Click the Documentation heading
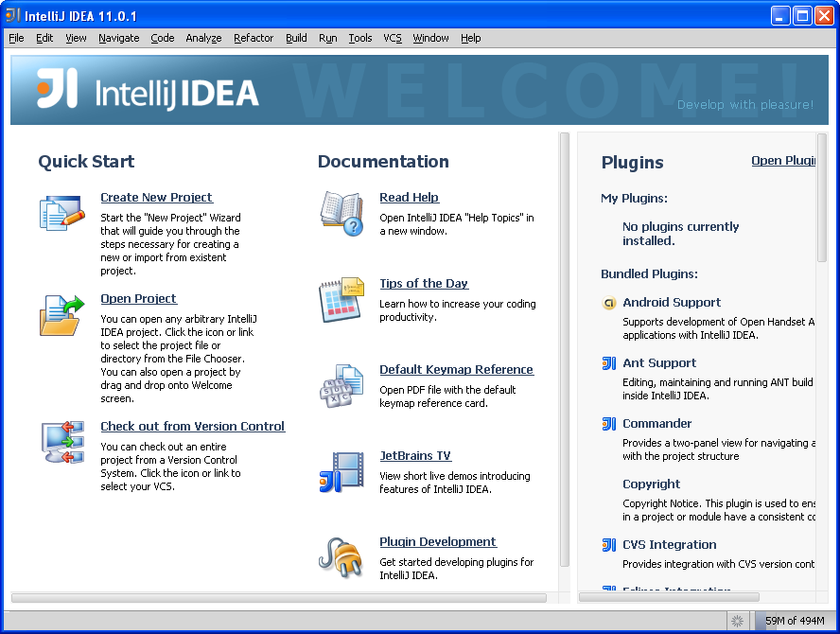The height and width of the screenshot is (634, 840). pyautogui.click(x=383, y=162)
